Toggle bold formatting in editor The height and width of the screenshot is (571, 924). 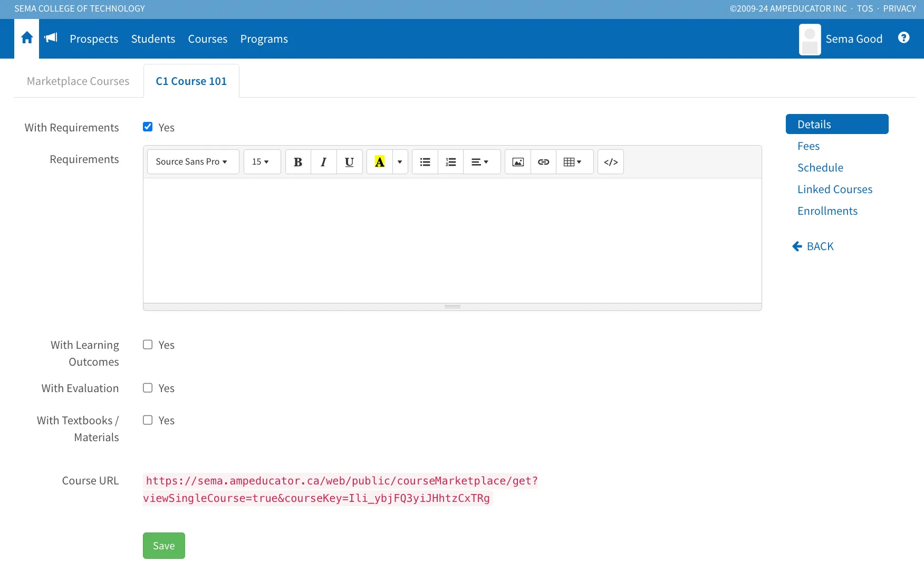point(298,162)
